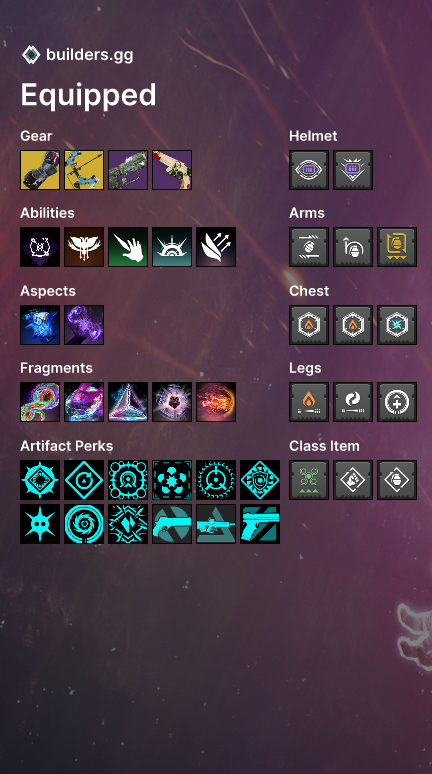Select the moth super ability icon
The image size is (432, 774).
84,247
